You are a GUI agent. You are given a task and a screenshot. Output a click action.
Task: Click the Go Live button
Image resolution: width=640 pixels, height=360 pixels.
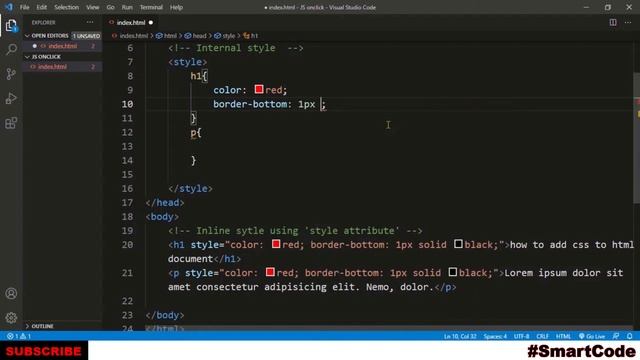coord(592,336)
